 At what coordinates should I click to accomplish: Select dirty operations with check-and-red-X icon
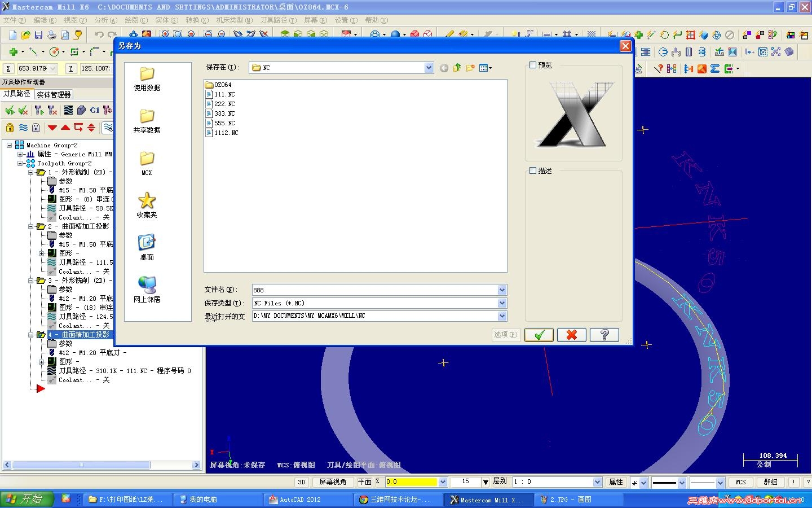tap(23, 110)
